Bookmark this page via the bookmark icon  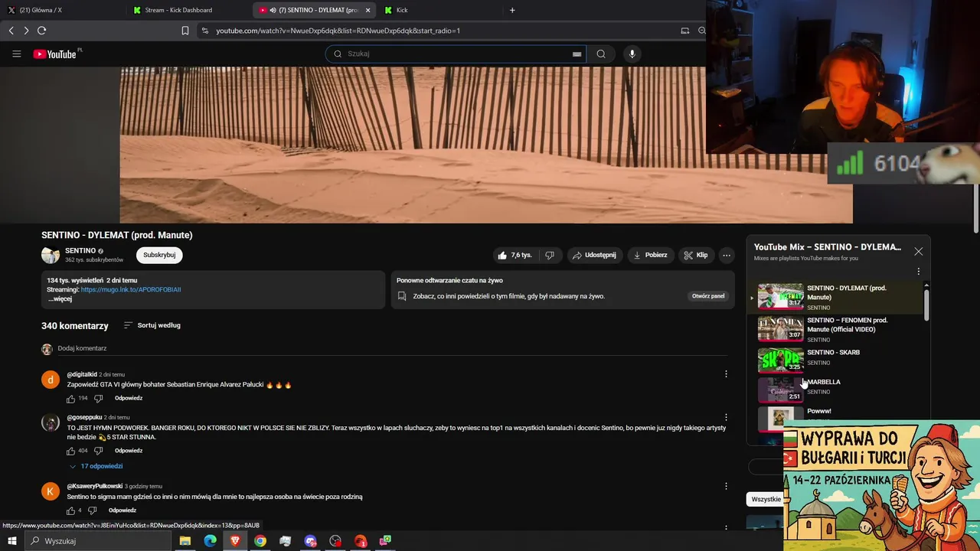point(185,31)
